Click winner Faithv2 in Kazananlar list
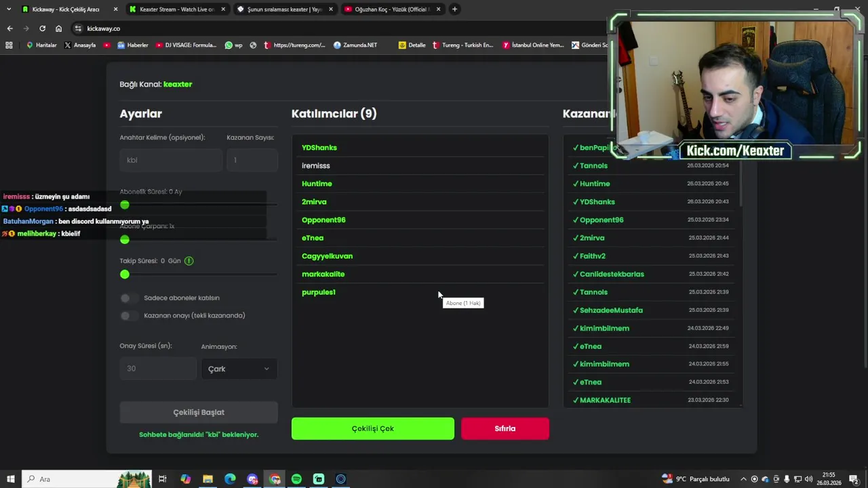Screen dimensions: 868x488 [593, 256]
